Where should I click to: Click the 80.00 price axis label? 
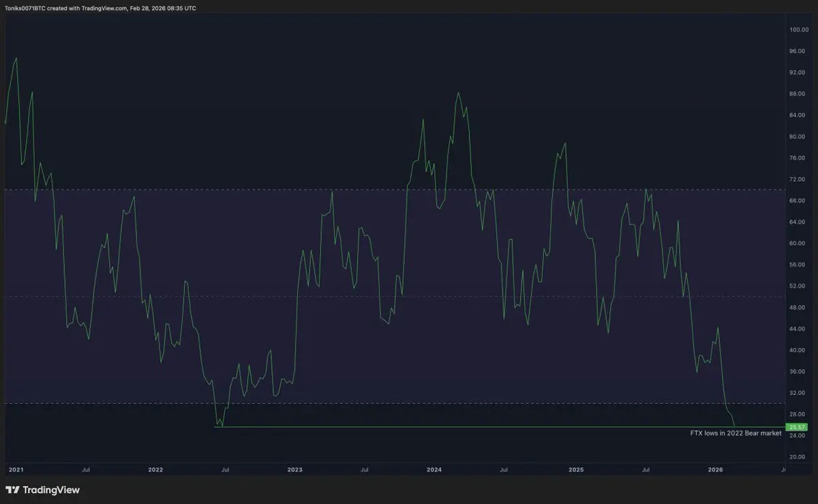(x=798, y=136)
